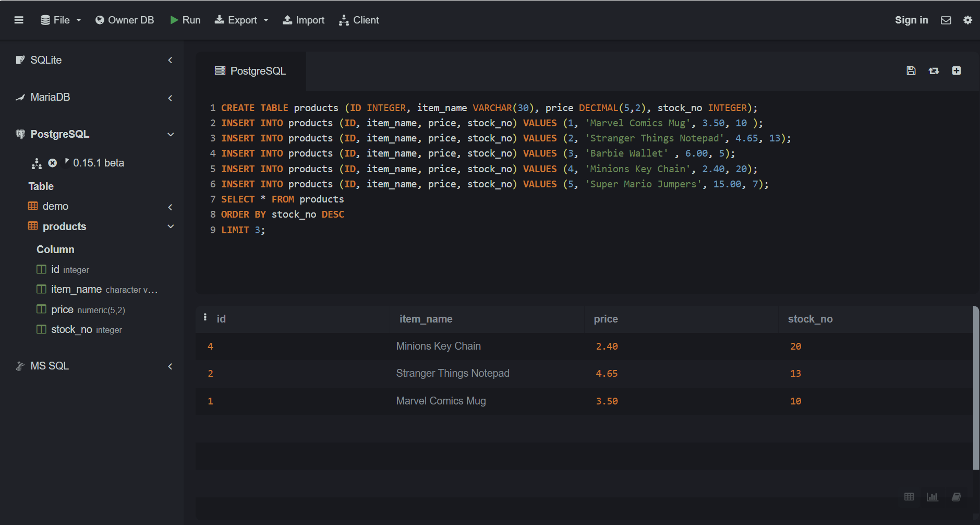
Task: Click the SQLite feather icon
Action: click(20, 60)
